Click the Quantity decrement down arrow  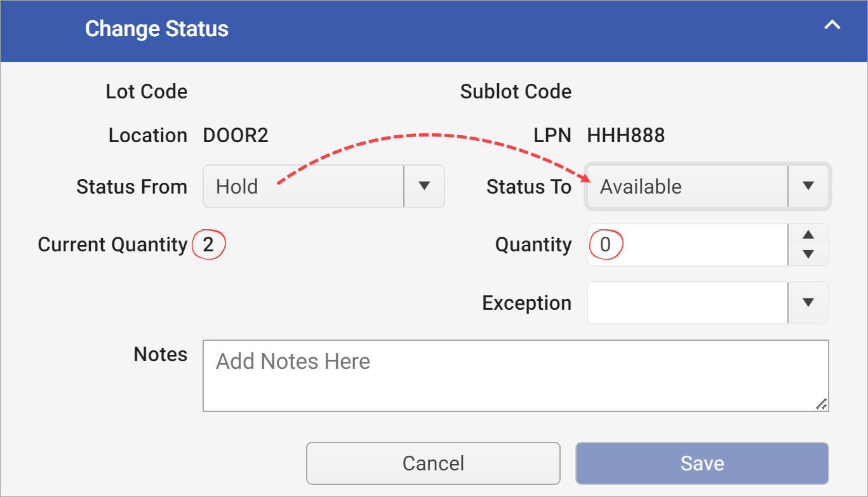[x=808, y=253]
